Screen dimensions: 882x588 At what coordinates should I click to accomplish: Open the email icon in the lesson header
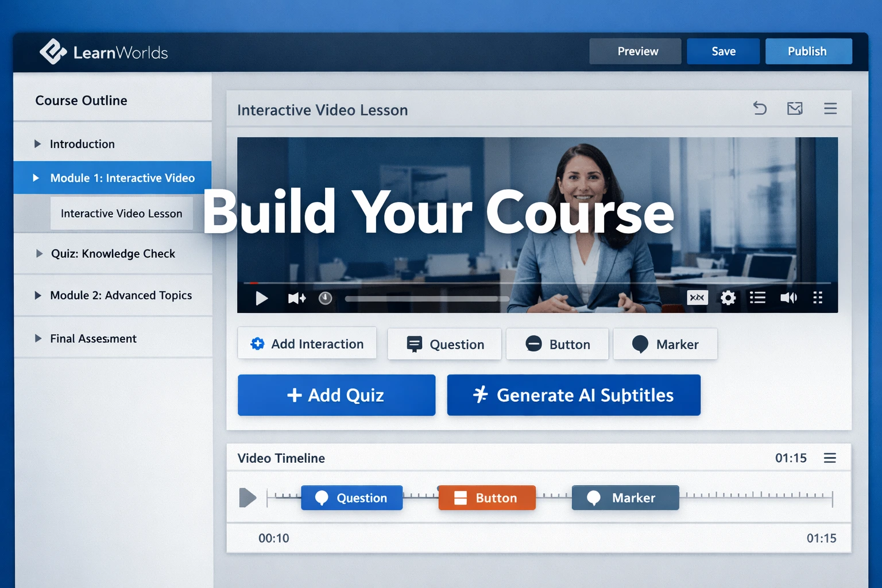(795, 108)
